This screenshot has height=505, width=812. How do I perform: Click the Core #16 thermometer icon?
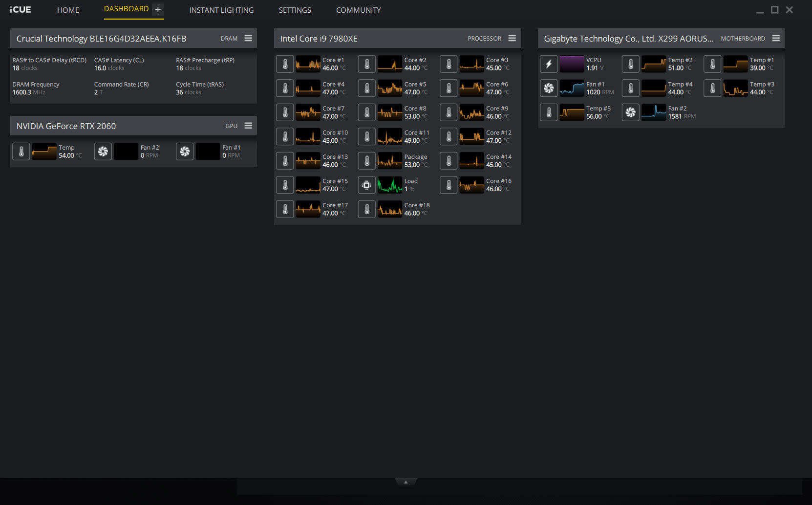[449, 185]
